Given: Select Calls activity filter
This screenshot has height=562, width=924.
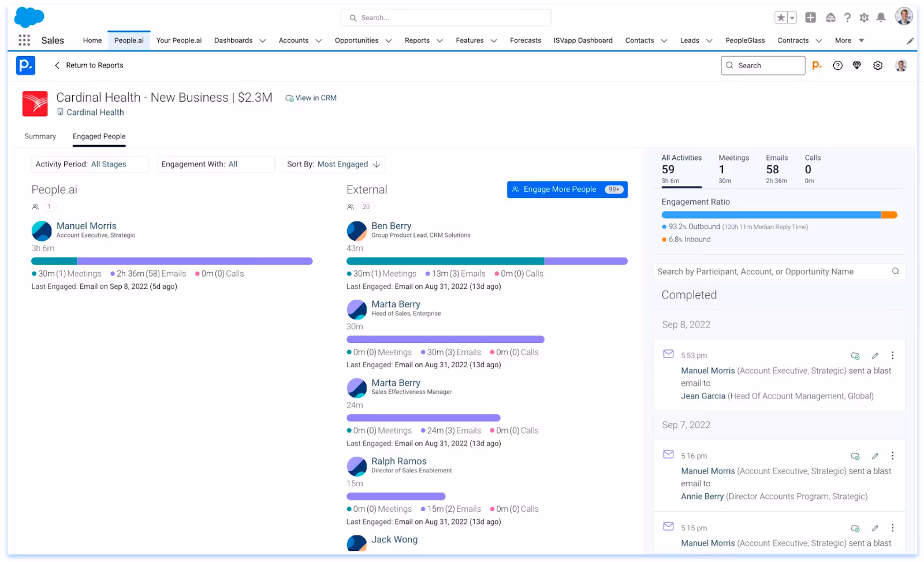Looking at the screenshot, I should (x=813, y=170).
